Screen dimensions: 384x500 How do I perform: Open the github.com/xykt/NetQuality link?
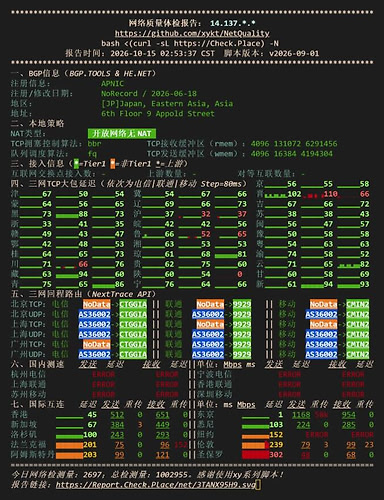click(x=192, y=33)
